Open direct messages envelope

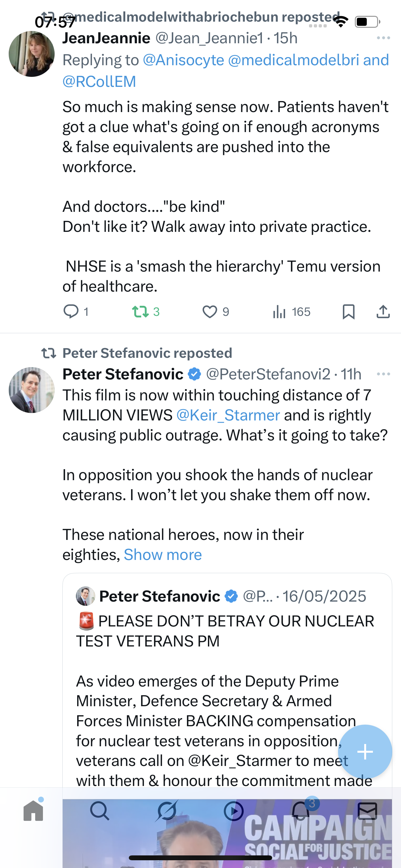point(367,811)
